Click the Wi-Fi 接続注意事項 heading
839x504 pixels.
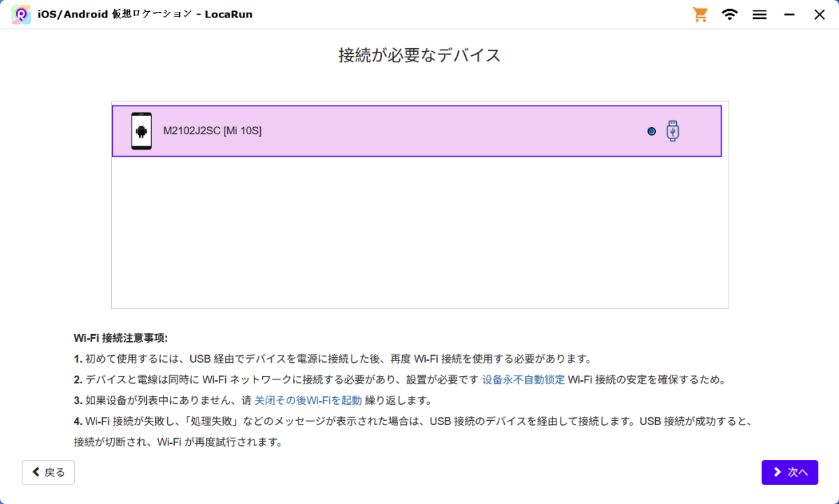tap(120, 338)
